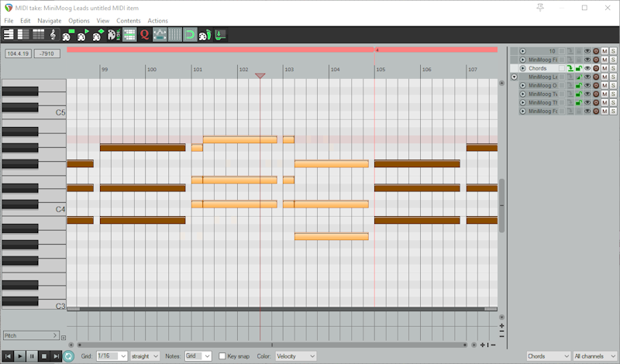Open the Actions menu
The image size is (620, 364).
157,20
